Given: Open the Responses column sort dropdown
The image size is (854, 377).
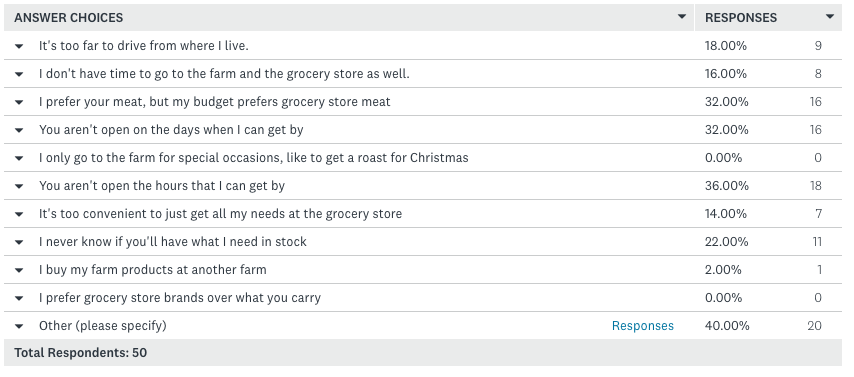Looking at the screenshot, I should pyautogui.click(x=829, y=17).
